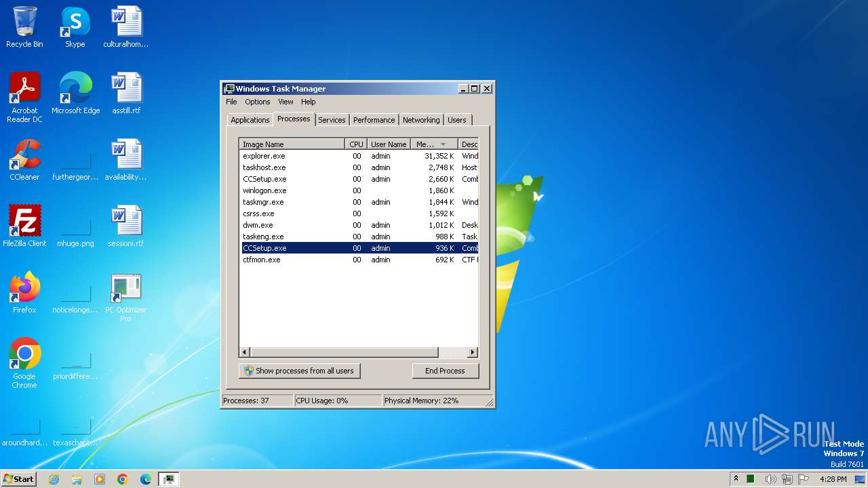Launch Google Chrome desktop shortcut
The image size is (868, 488).
click(x=24, y=363)
